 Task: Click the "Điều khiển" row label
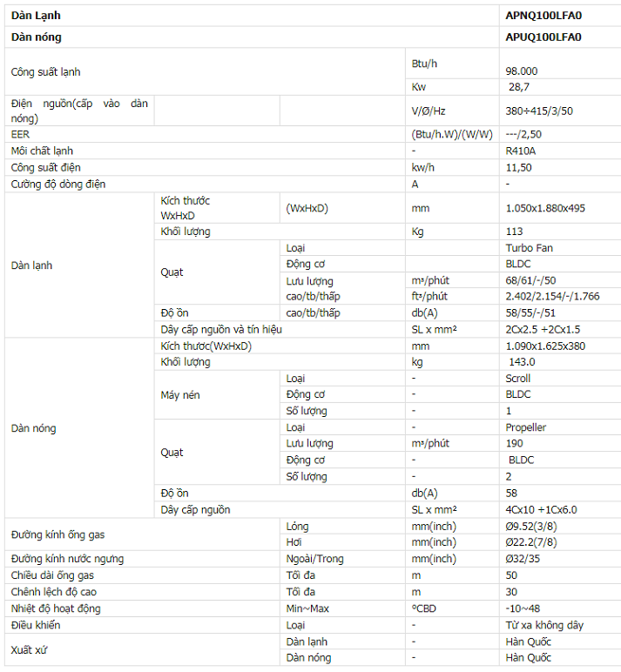[36, 625]
